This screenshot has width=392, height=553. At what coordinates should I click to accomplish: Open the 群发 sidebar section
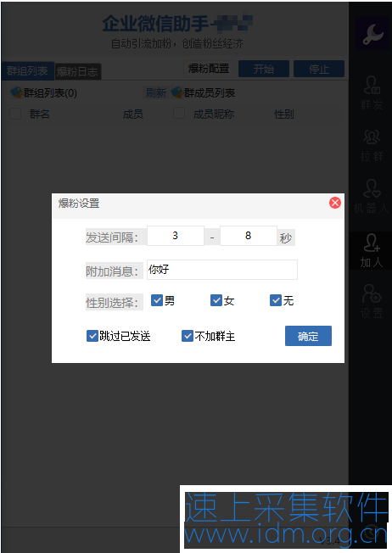pyautogui.click(x=372, y=93)
